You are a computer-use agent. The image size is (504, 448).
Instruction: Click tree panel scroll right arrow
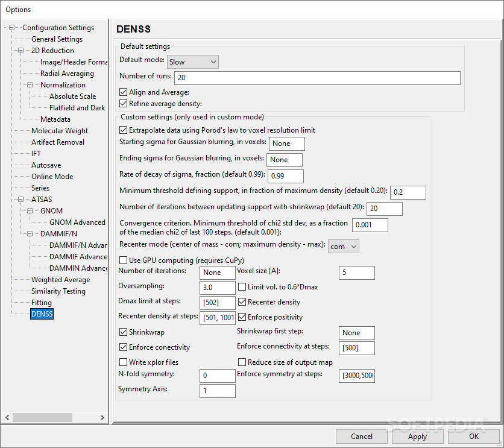pyautogui.click(x=102, y=417)
